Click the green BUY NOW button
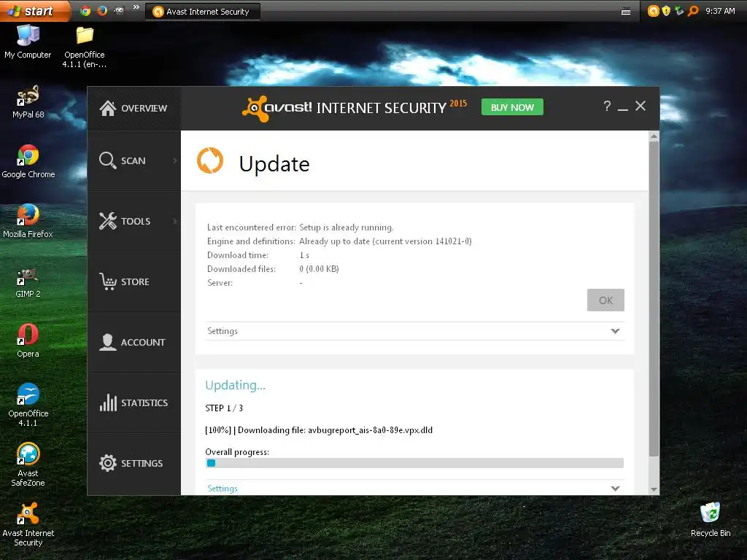Screen dimensions: 747x560 click(512, 107)
